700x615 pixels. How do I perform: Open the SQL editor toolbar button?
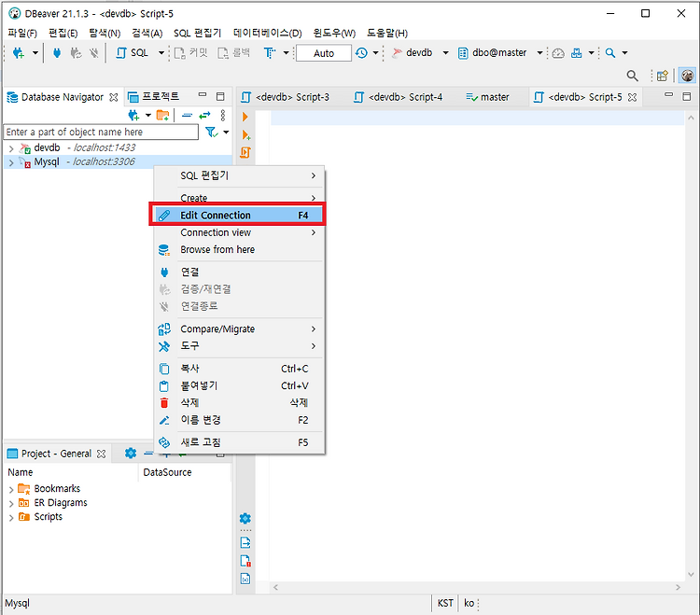point(133,53)
